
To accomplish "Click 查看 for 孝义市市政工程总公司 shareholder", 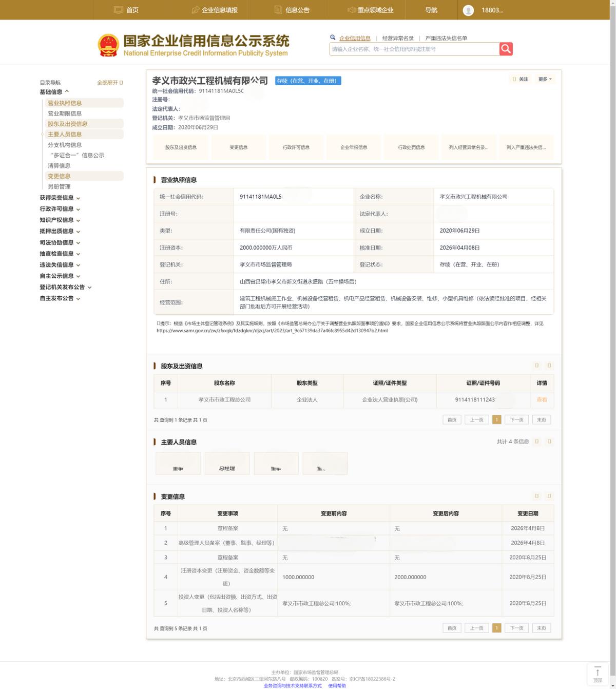I will [542, 399].
